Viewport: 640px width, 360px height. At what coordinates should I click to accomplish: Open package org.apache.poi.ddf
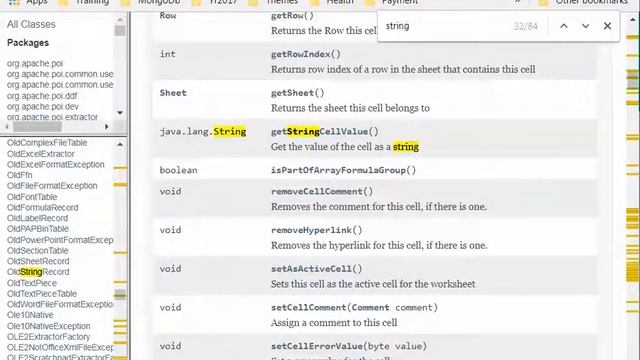pyautogui.click(x=42, y=96)
